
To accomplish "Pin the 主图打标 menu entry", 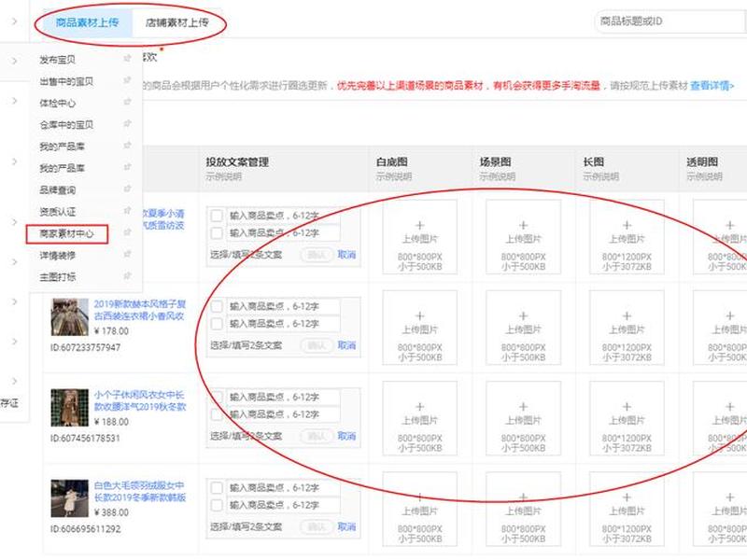I will point(127,275).
